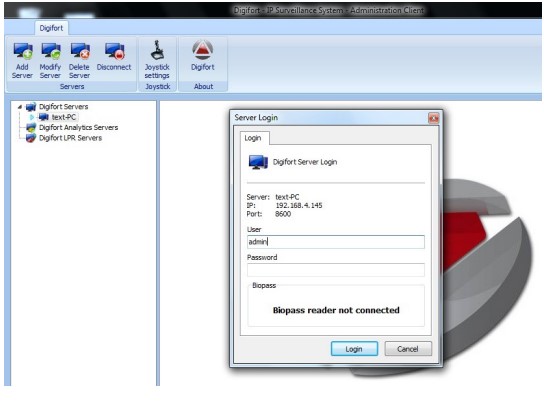Click the text-PC monitor icon
The width and height of the screenshot is (544, 414).
tap(44, 117)
